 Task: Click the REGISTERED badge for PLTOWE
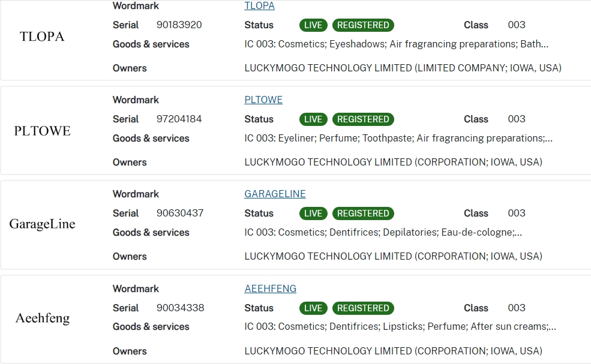(x=363, y=119)
